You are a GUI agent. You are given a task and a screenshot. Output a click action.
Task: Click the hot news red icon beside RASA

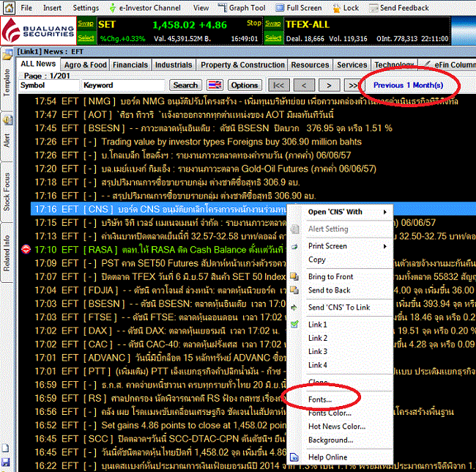(26, 250)
